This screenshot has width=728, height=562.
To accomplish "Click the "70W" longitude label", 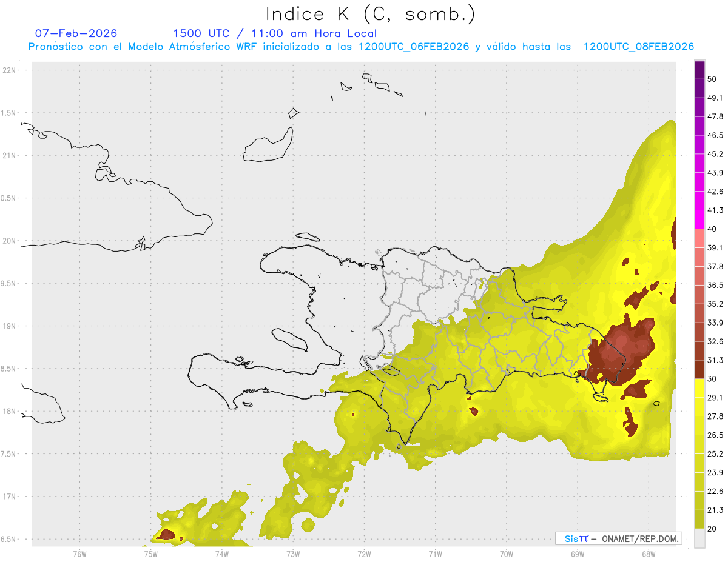I will (506, 554).
